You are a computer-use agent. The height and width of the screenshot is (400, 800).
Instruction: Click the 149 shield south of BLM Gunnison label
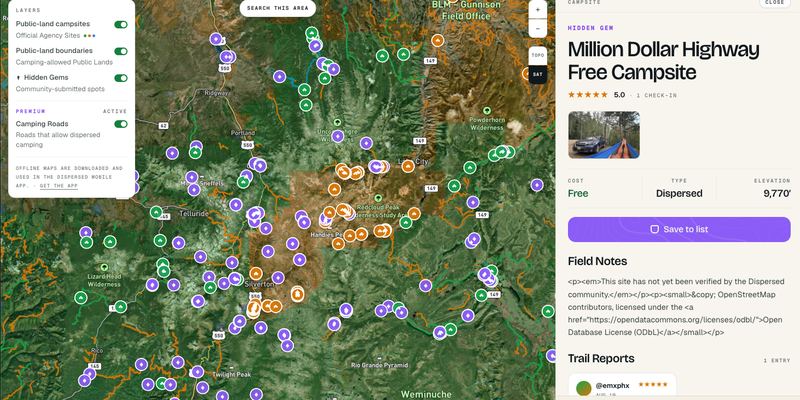coord(430,61)
